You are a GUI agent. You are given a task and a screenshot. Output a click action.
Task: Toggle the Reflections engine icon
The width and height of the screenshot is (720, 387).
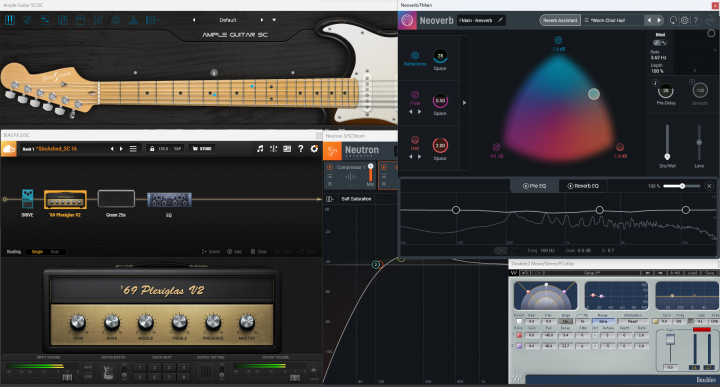[x=415, y=55]
